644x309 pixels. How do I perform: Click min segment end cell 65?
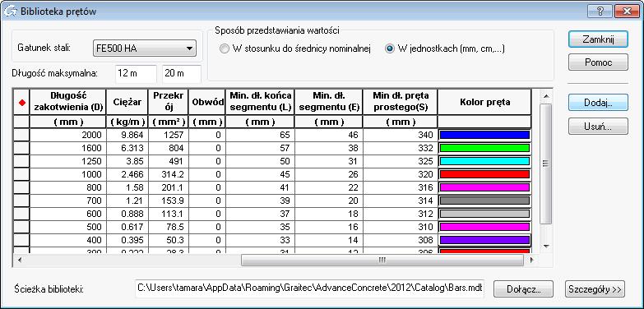pyautogui.click(x=260, y=135)
